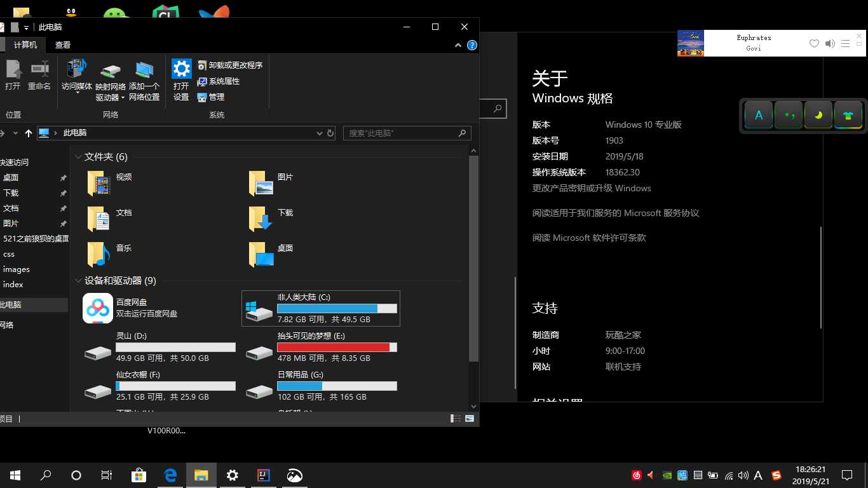Select the 图片 folder in main pane

coord(271,182)
